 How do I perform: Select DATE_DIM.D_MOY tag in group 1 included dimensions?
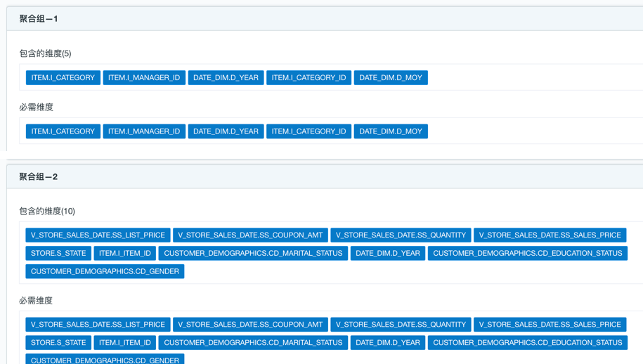(x=391, y=77)
